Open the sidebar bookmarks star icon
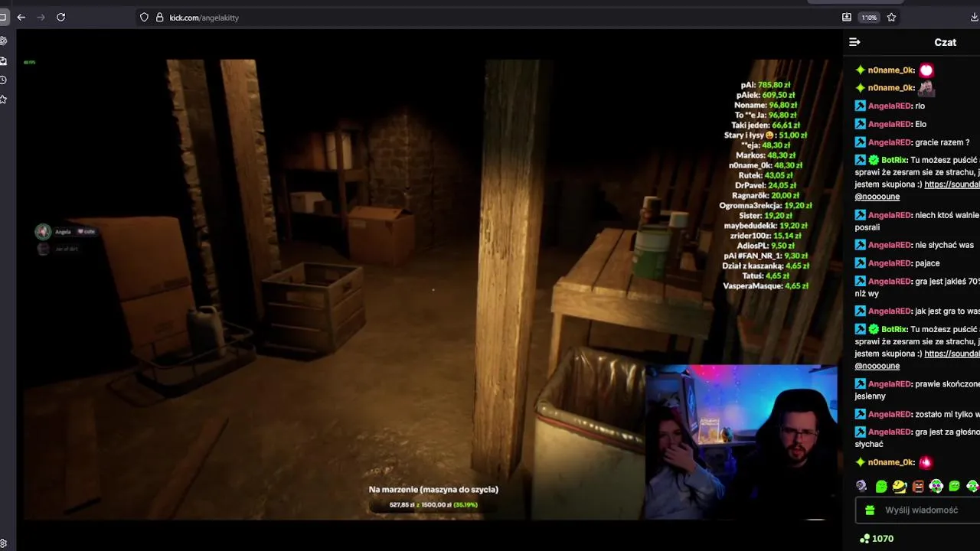This screenshot has width=980, height=551. pyautogui.click(x=3, y=99)
